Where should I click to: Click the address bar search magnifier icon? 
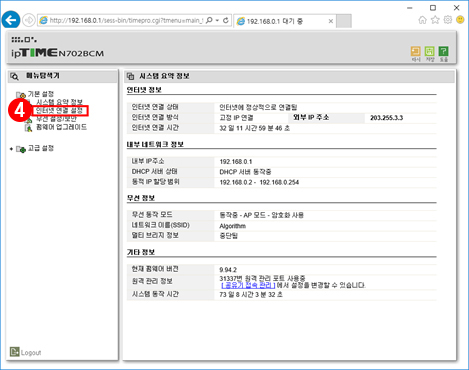(x=209, y=20)
